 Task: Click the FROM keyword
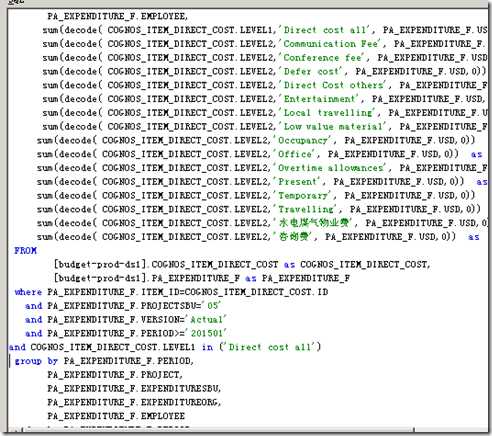pyautogui.click(x=25, y=250)
